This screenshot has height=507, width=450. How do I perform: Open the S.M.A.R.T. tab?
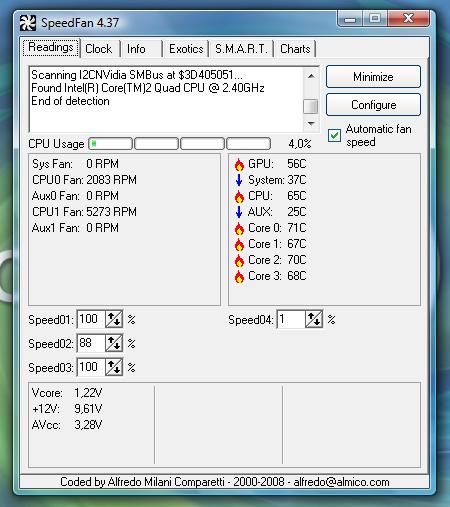coord(241,49)
